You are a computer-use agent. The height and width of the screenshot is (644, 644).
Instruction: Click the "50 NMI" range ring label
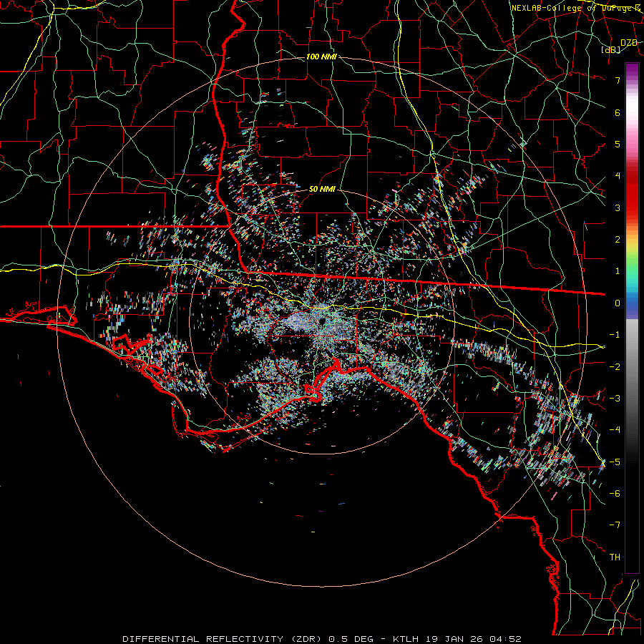[322, 189]
